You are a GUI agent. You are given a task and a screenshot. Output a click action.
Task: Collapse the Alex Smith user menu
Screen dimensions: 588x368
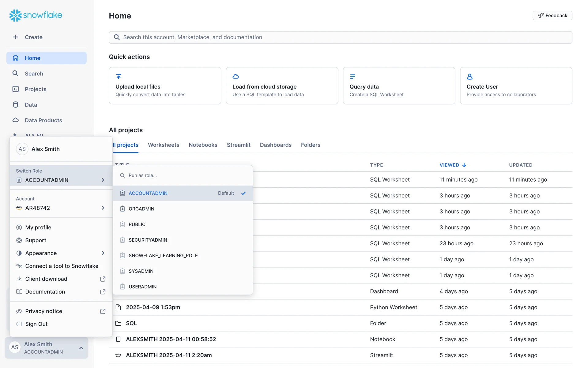[x=81, y=348]
